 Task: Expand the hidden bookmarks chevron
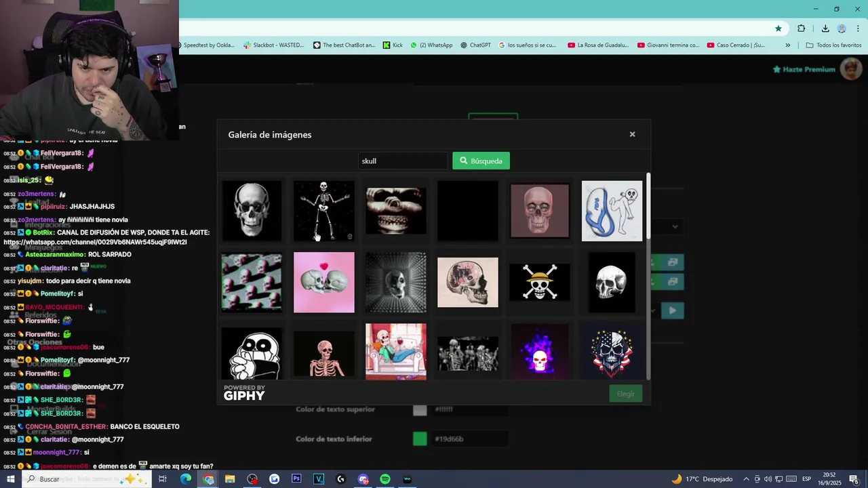787,45
